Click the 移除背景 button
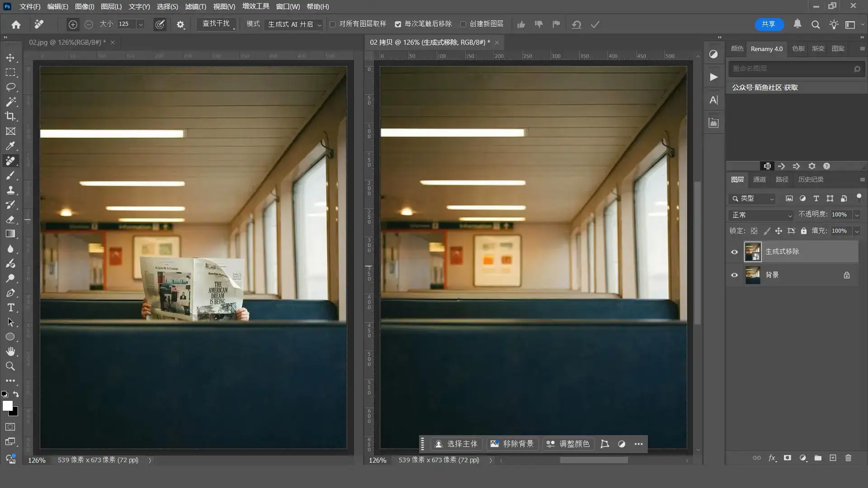This screenshot has width=868, height=488. tap(512, 444)
